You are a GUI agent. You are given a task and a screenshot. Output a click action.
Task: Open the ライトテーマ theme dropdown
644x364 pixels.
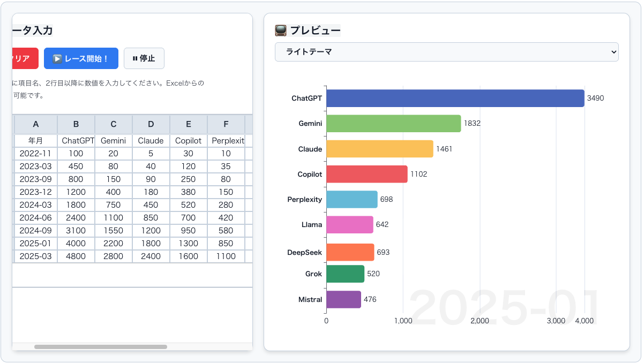[x=446, y=52]
